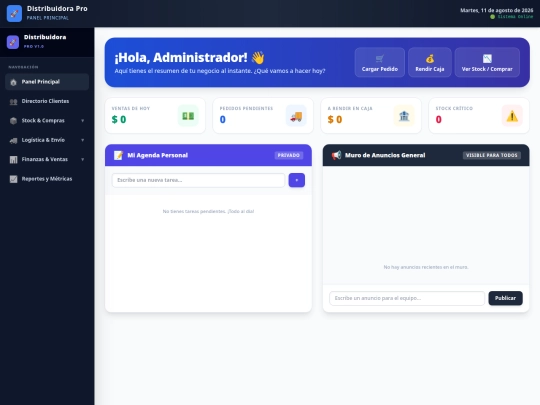Click the bank icon on A Rendir en Caja card
The image size is (540, 405).
(x=404, y=116)
